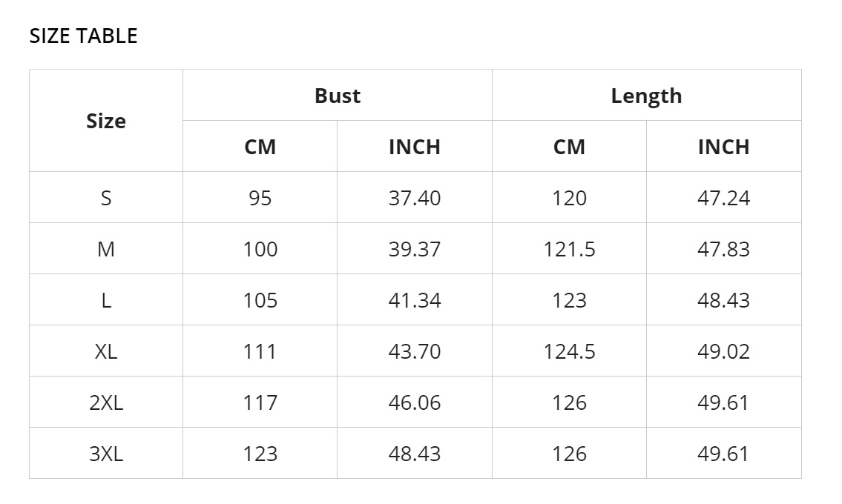Click the CM subheader under Bust
842x504 pixels.
click(260, 147)
